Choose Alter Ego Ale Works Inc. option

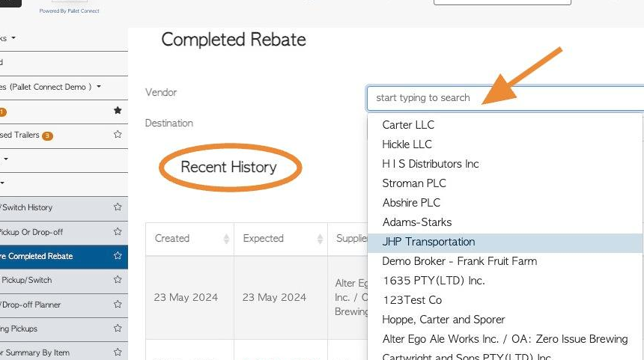505,339
